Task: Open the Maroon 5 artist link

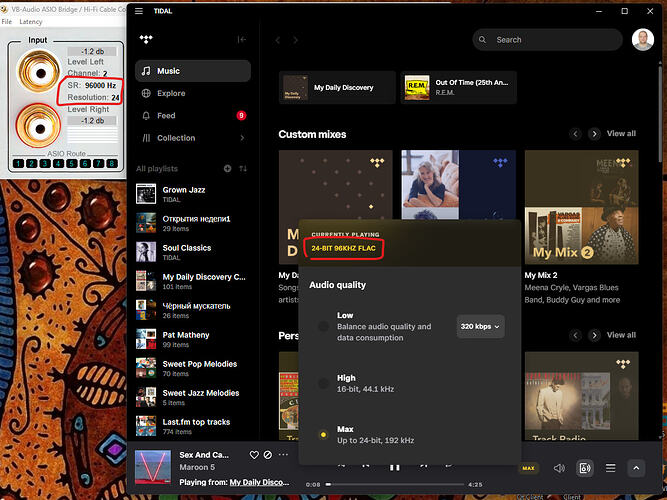Action: pyautogui.click(x=197, y=467)
